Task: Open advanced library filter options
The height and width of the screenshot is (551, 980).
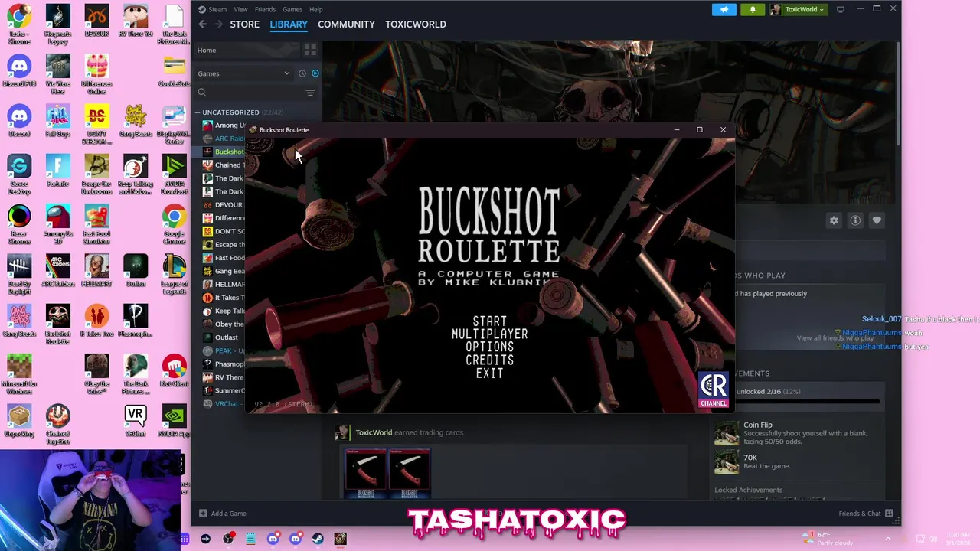Action: (x=310, y=93)
